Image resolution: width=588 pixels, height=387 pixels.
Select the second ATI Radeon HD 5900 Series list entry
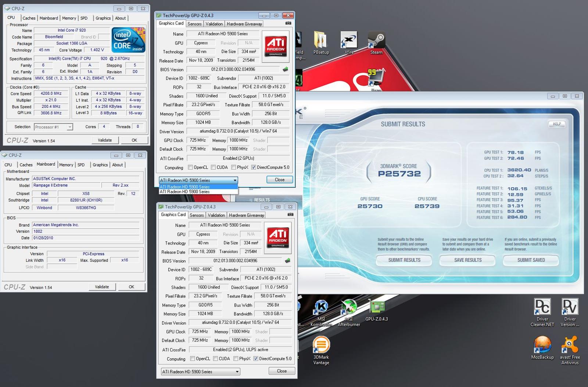(198, 192)
